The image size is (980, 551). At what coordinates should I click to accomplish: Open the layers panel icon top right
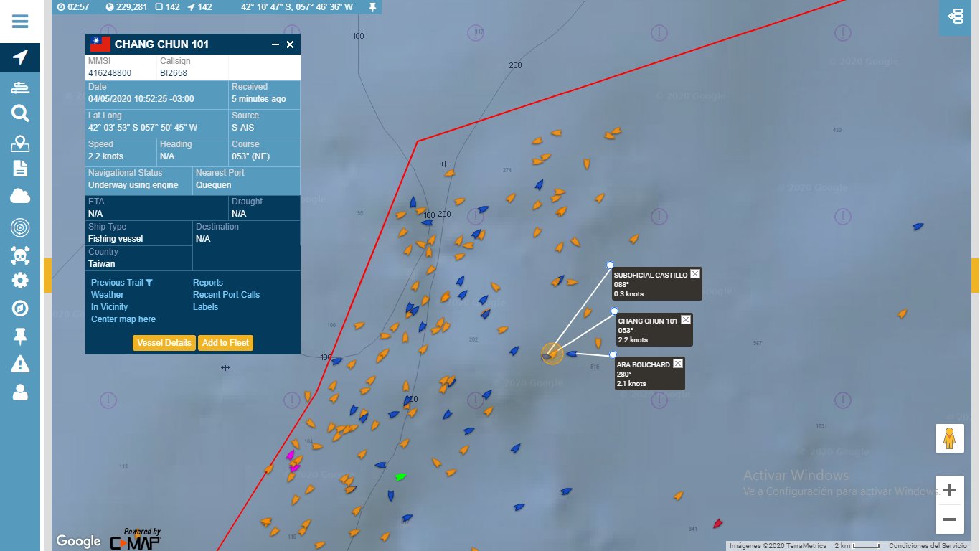[956, 16]
